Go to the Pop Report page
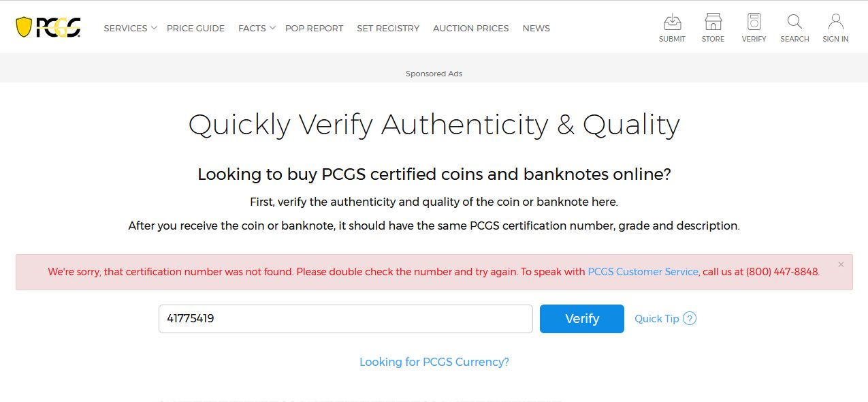 (x=314, y=28)
